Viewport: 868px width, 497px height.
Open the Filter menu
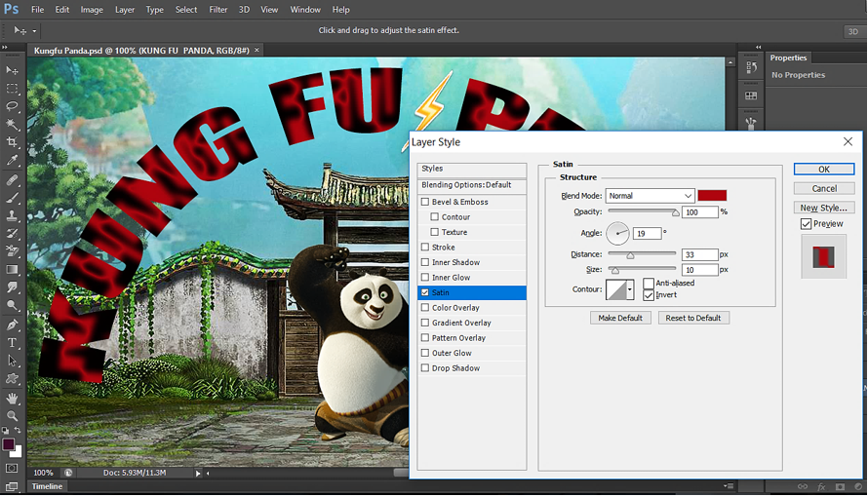tap(218, 10)
